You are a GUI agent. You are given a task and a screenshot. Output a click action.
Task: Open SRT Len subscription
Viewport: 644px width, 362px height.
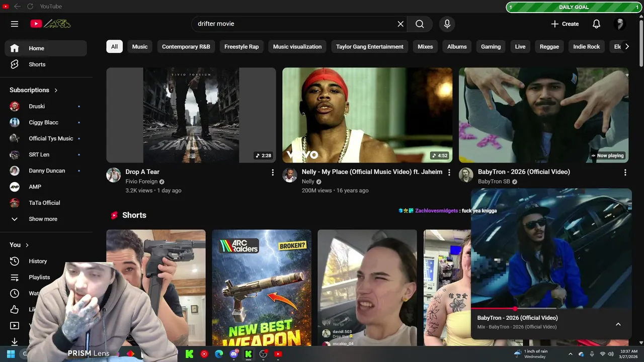(x=46, y=154)
